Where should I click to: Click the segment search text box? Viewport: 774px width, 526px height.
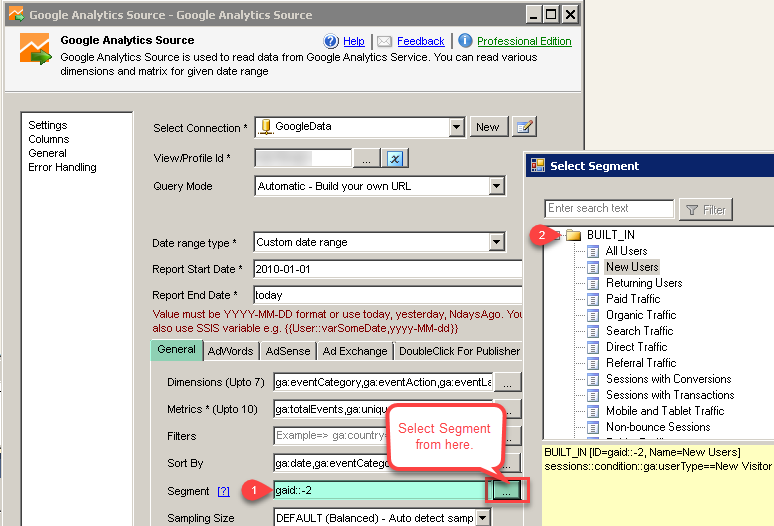(x=609, y=208)
